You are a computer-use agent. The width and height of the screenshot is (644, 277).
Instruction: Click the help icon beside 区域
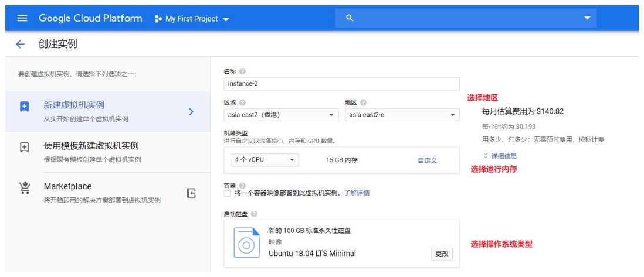tap(242, 102)
